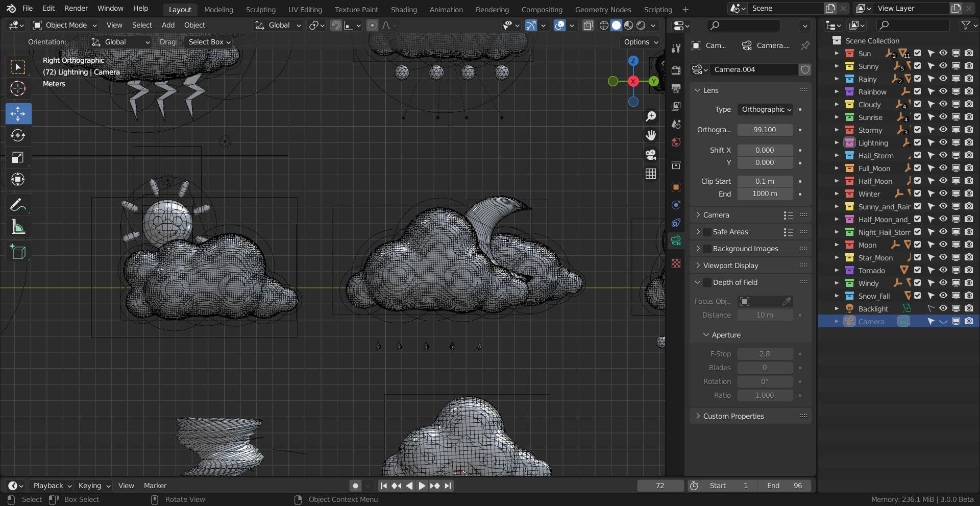Activate the Measure tool
Viewport: 980px width, 506px height.
point(18,228)
